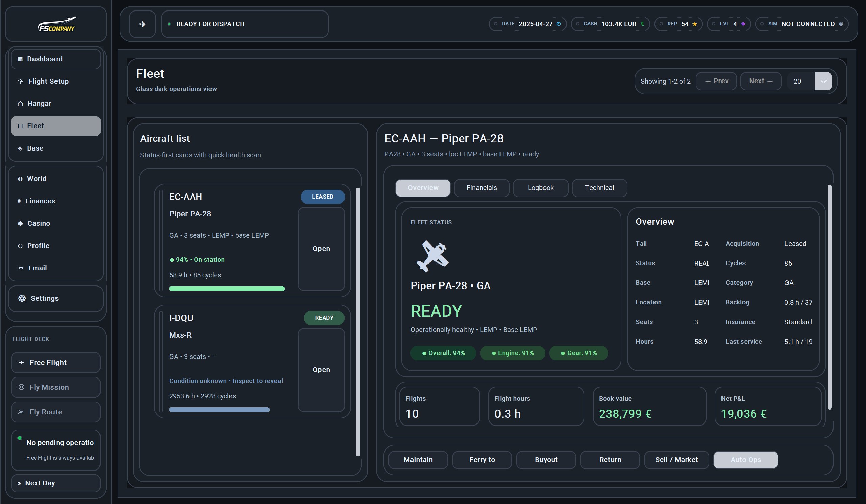Open the page size box showing 20
The width and height of the screenshot is (866, 504).
click(x=800, y=82)
